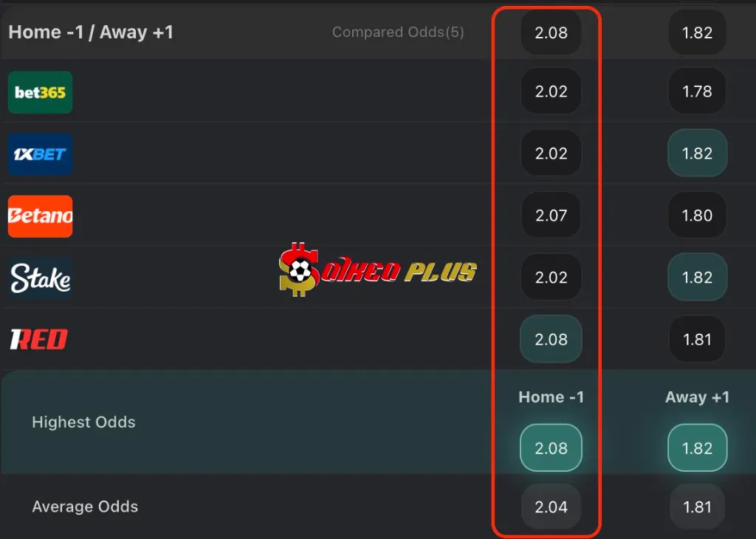Choose Betano Away +1 odds 1.80

point(697,215)
